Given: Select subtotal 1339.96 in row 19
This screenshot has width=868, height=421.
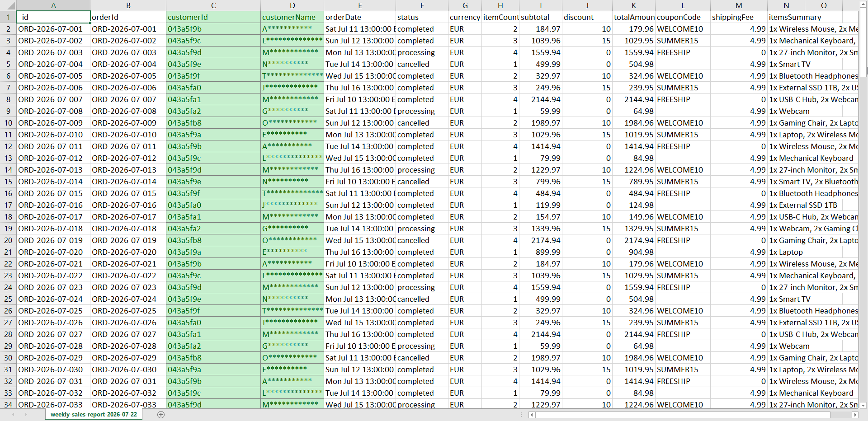Looking at the screenshot, I should point(541,229).
